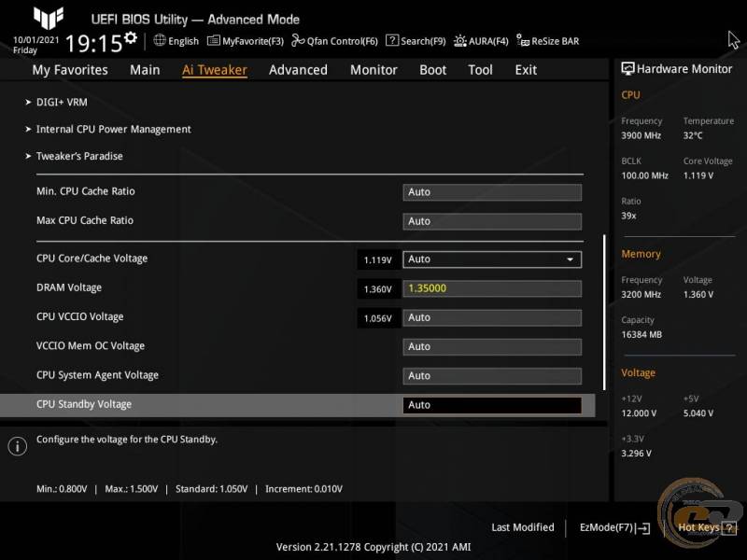Image resolution: width=747 pixels, height=560 pixels.
Task: Switch to EzMode(F7)
Action: pyautogui.click(x=606, y=527)
